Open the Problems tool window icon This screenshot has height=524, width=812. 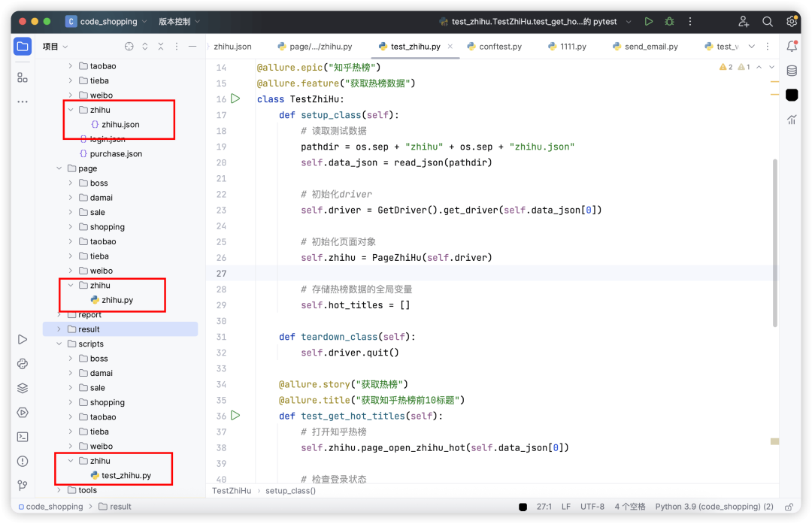pos(23,462)
